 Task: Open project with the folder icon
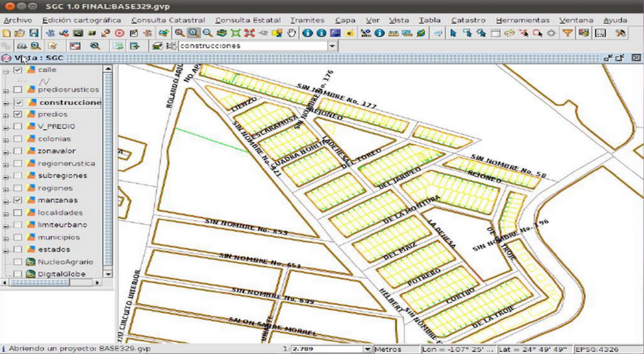[19, 33]
